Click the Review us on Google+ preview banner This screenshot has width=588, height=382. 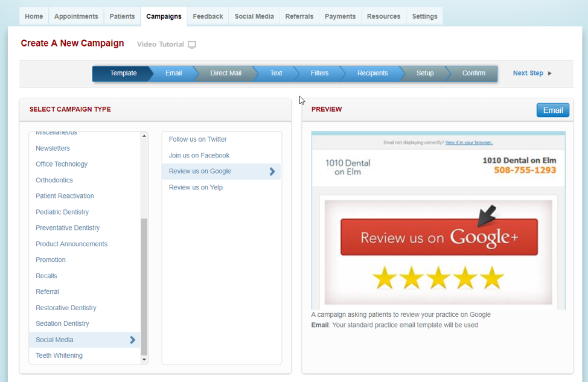(x=439, y=237)
